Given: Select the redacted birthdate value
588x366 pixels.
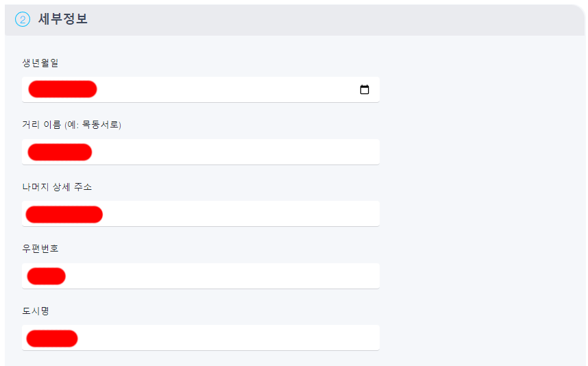Looking at the screenshot, I should pos(62,89).
